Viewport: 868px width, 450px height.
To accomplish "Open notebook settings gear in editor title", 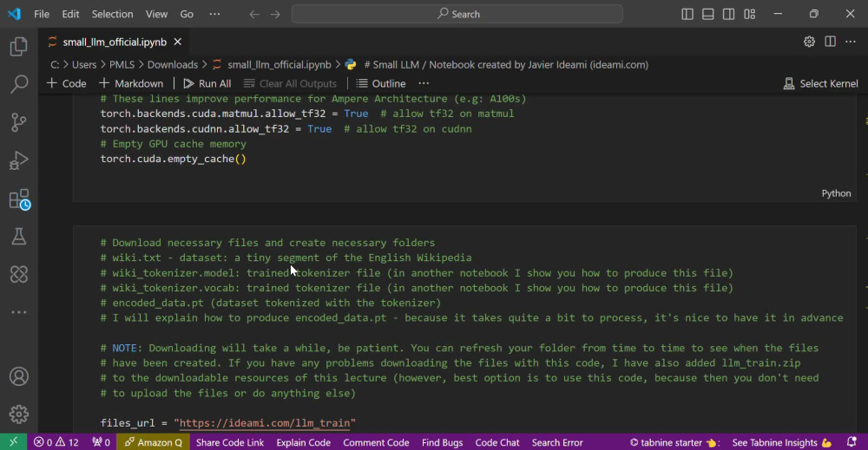I will pyautogui.click(x=809, y=42).
